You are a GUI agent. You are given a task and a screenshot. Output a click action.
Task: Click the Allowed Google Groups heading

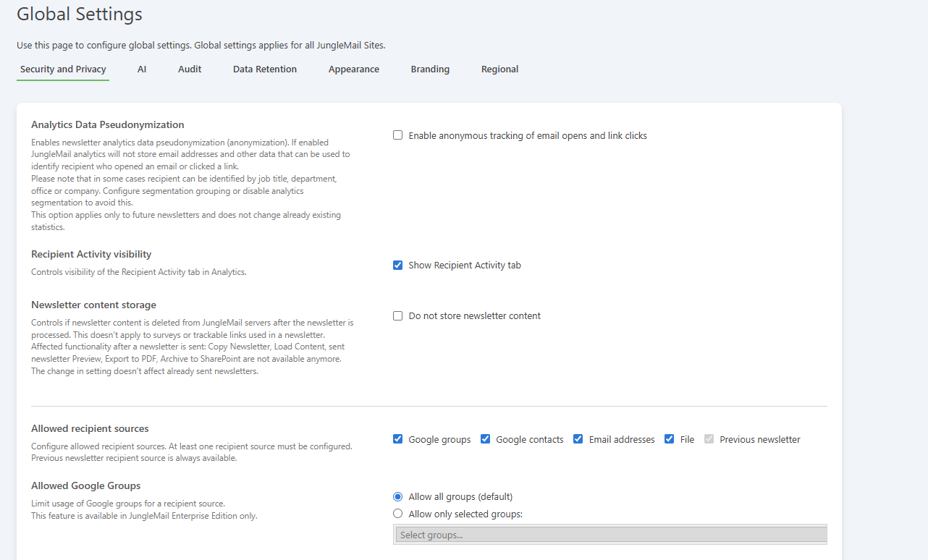[86, 485]
